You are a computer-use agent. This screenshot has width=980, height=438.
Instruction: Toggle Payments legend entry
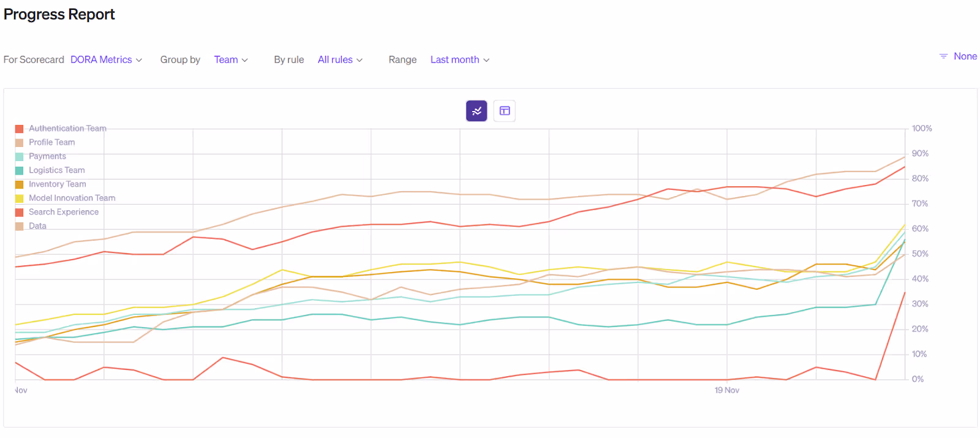pos(40,156)
